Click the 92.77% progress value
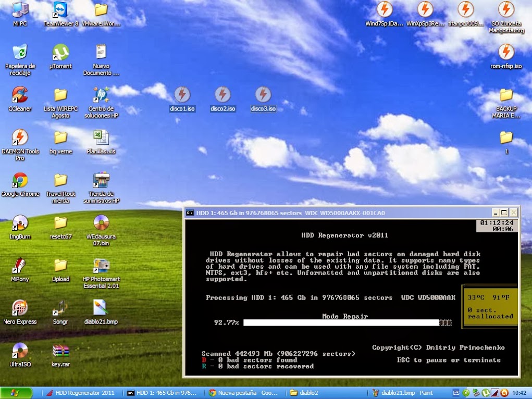The image size is (532, 399). [226, 322]
